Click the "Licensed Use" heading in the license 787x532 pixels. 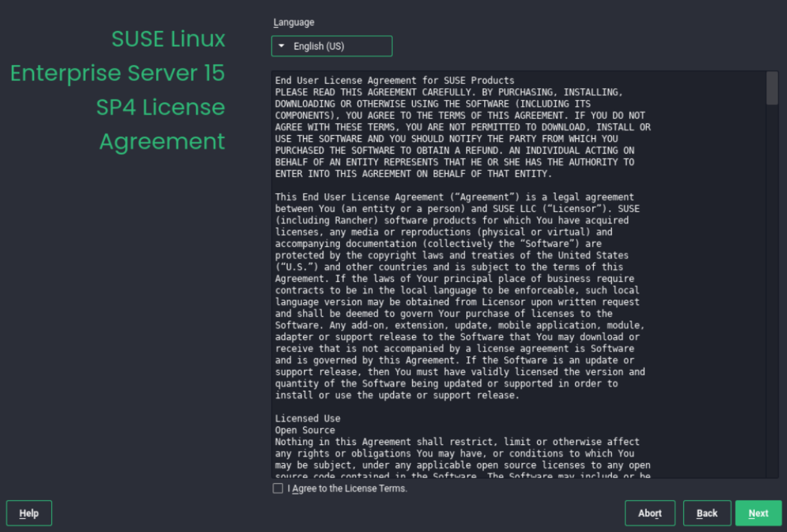click(x=308, y=418)
